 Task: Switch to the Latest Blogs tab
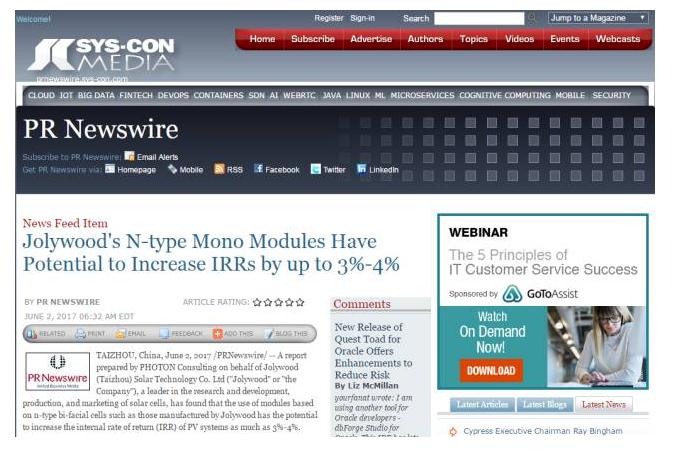(545, 405)
